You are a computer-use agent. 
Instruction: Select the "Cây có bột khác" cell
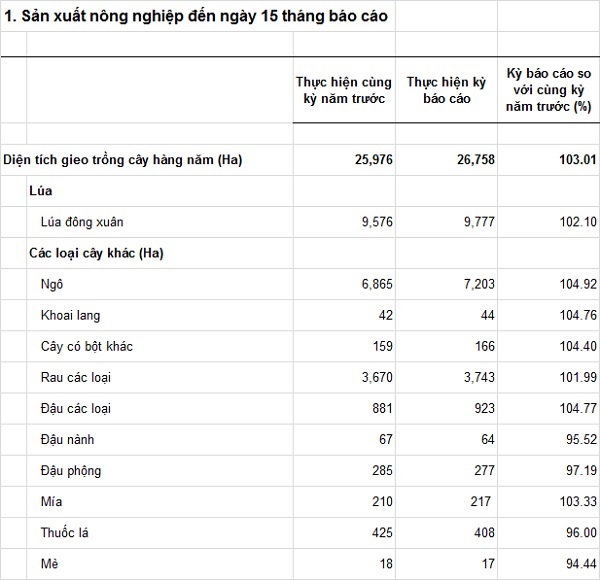coord(87,346)
